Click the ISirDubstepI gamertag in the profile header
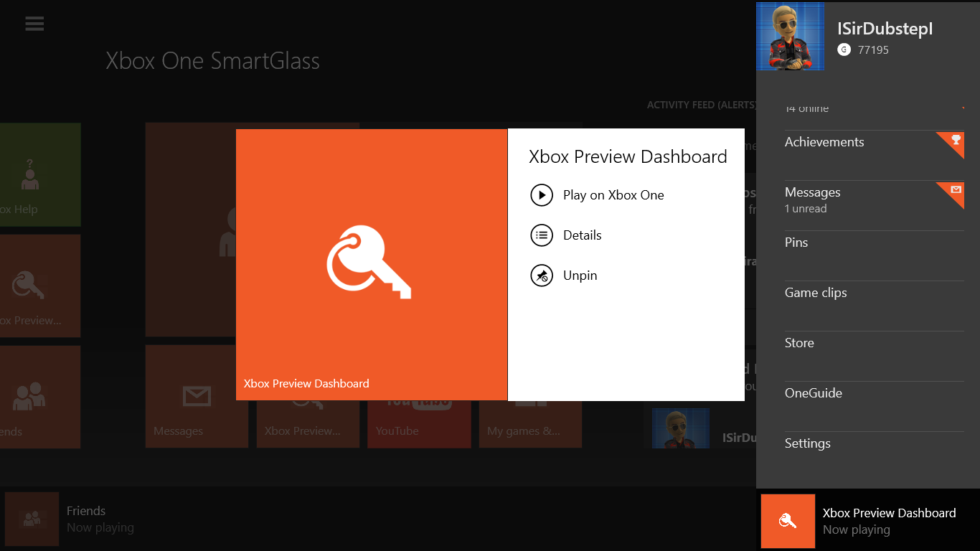 [885, 29]
